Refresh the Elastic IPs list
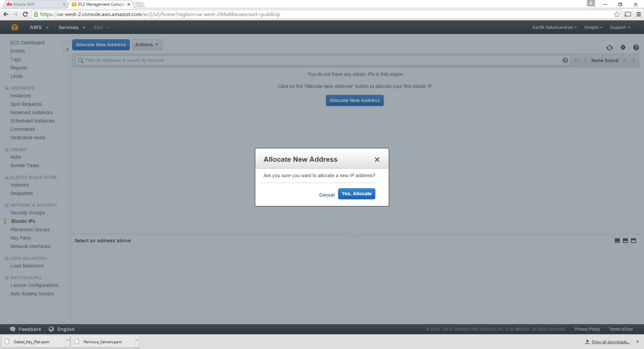 point(609,48)
